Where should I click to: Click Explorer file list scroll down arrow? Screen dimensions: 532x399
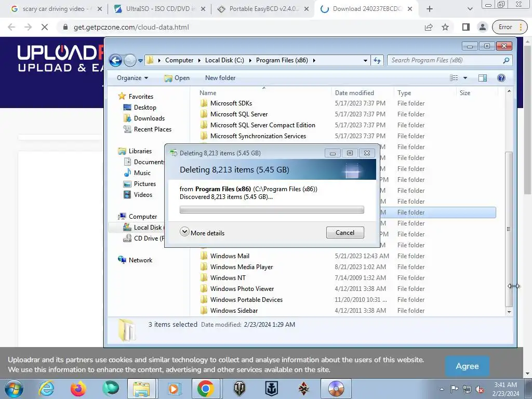(x=509, y=312)
